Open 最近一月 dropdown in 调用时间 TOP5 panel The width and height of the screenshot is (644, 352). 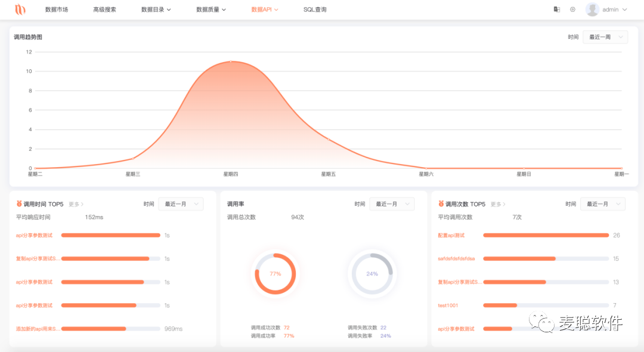pos(181,204)
